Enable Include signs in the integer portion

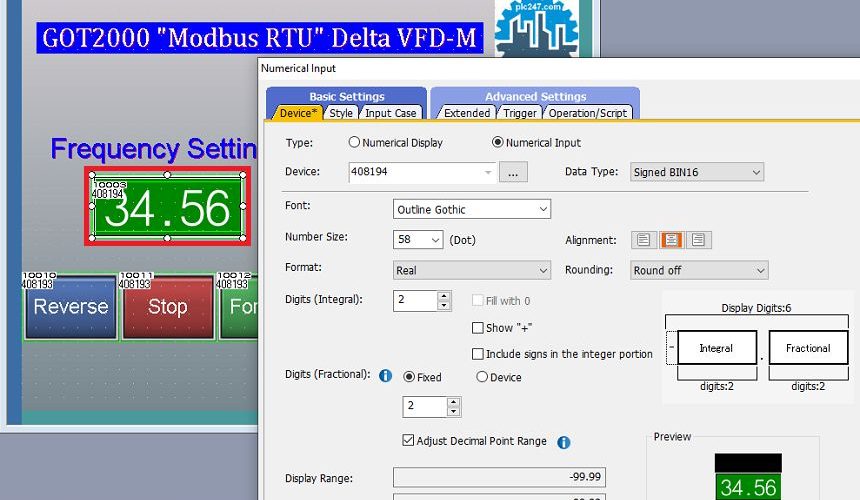coord(478,354)
